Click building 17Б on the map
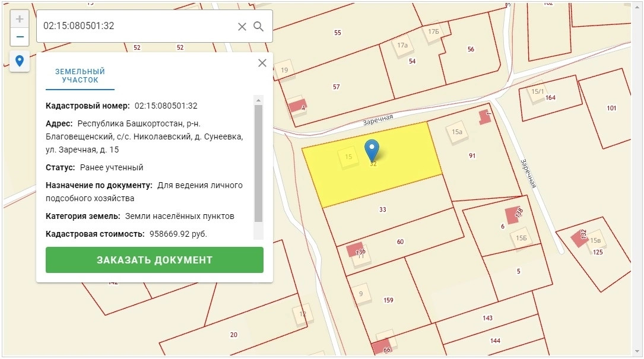Image resolution: width=644 pixels, height=359 pixels. [x=433, y=31]
